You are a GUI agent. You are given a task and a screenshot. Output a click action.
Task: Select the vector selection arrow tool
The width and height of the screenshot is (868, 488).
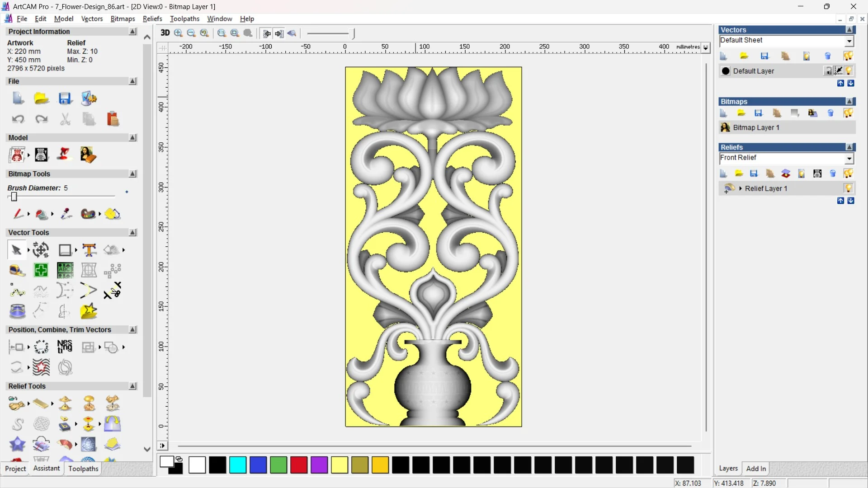[16, 250]
